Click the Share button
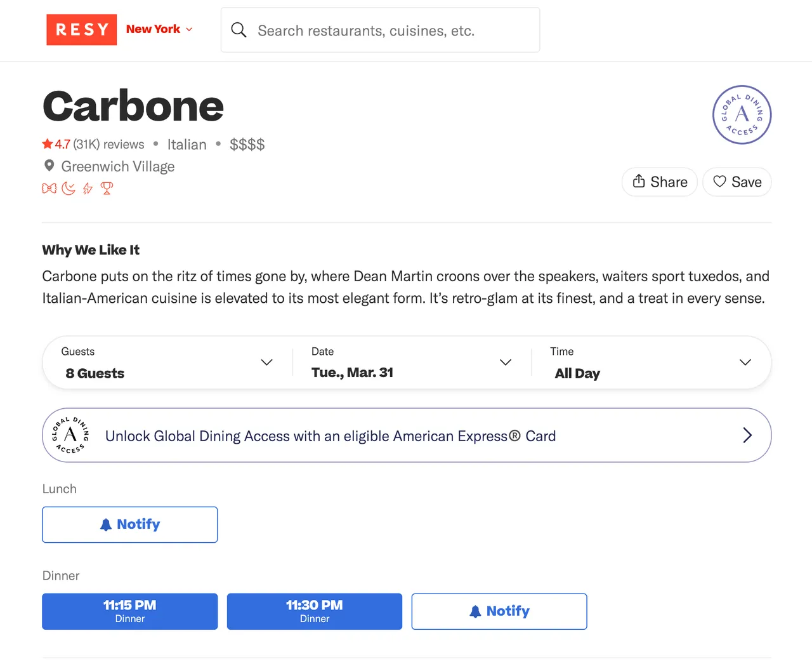Screen dimensions: 812x671 (660, 182)
